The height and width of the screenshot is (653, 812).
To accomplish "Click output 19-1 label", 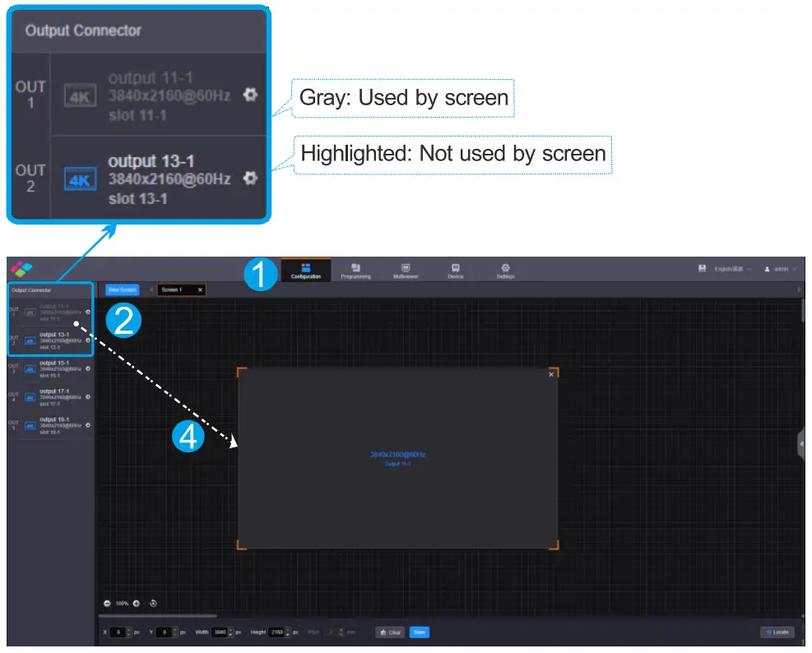I will [54, 420].
